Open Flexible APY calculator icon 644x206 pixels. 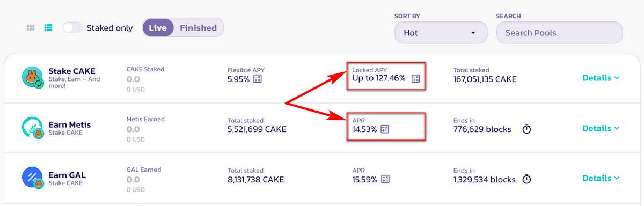click(x=258, y=79)
